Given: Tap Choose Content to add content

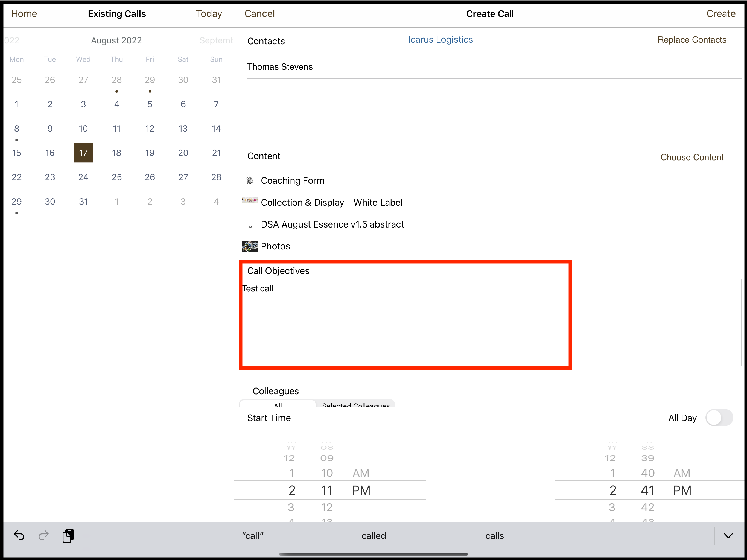Looking at the screenshot, I should (692, 157).
